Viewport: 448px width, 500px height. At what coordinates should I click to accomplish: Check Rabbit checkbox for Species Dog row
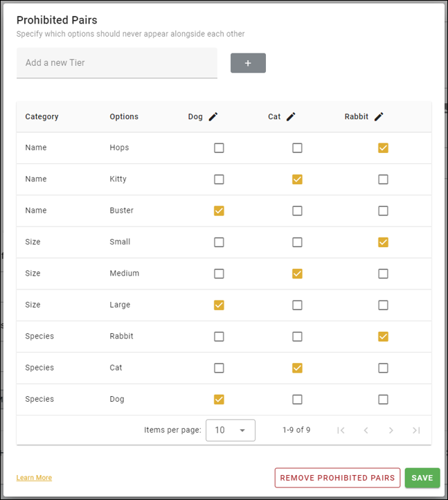[383, 400]
